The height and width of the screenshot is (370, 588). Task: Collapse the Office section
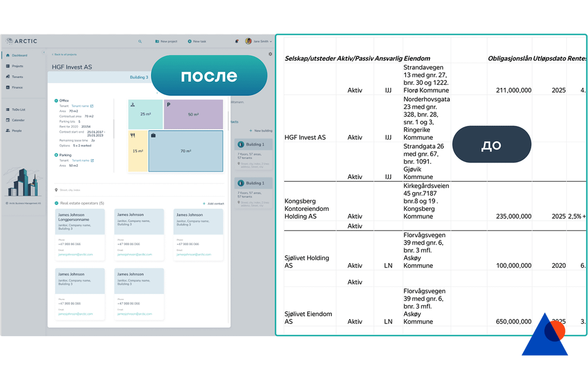[56, 101]
